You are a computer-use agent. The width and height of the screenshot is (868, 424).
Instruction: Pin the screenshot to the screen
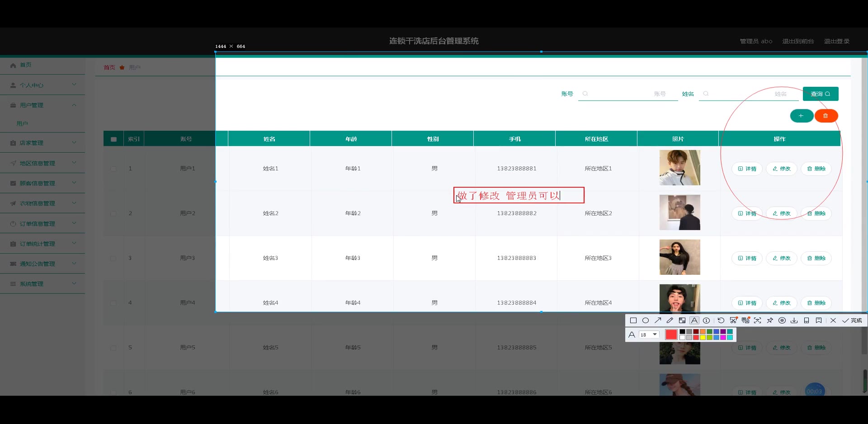pyautogui.click(x=770, y=320)
